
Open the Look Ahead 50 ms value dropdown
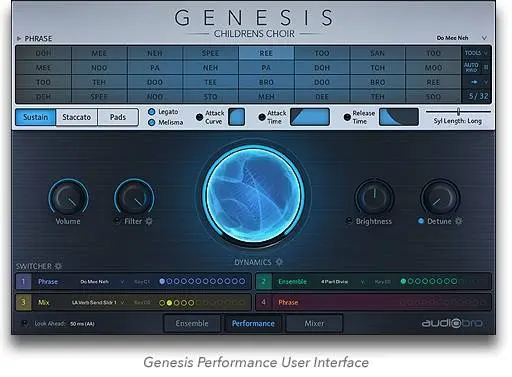(x=82, y=324)
